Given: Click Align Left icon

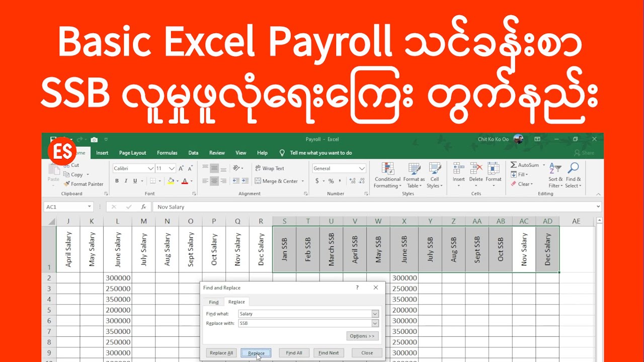Looking at the screenshot, I should pyautogui.click(x=205, y=181).
